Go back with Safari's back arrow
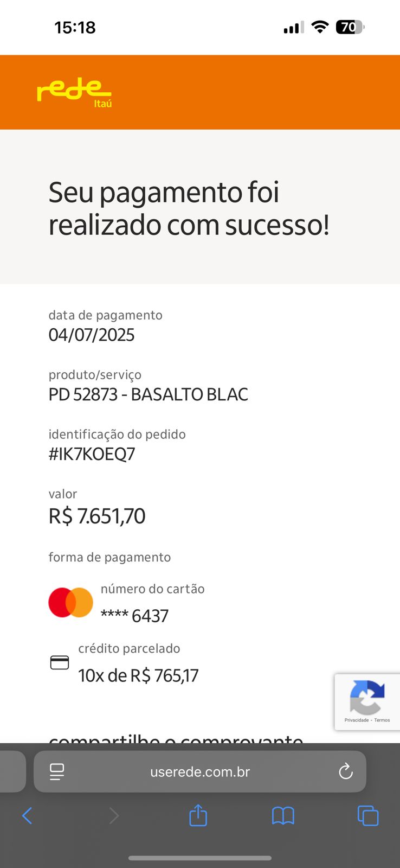The image size is (400, 868). point(27,815)
